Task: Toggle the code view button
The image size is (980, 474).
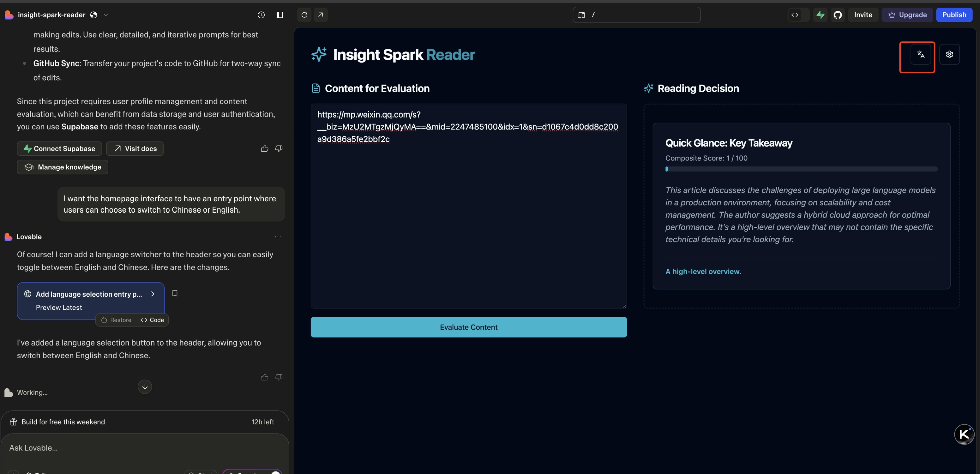Action: tap(795, 15)
